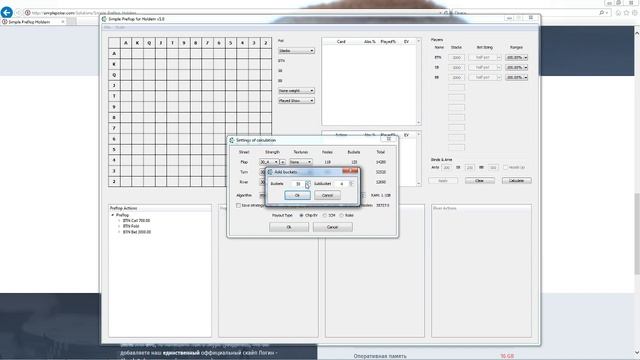Close the Settings of calculation dialog
The image size is (640, 360).
pyautogui.click(x=389, y=139)
